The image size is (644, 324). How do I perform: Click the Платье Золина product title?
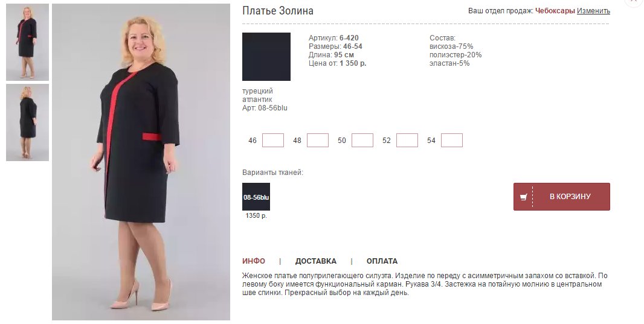(278, 11)
